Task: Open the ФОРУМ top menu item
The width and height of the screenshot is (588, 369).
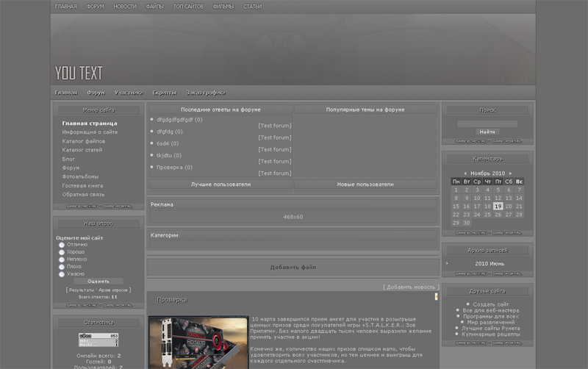Action: [96, 7]
